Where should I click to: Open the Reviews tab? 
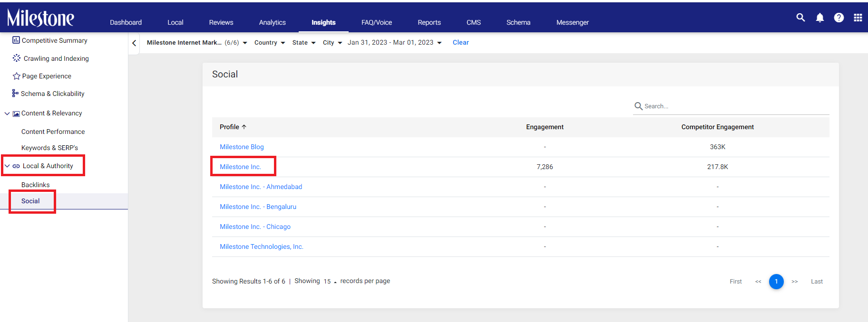click(221, 22)
